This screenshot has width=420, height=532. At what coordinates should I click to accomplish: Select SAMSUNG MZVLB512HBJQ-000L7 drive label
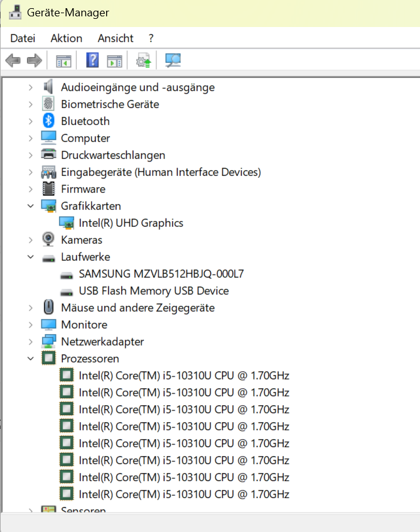coord(161,274)
